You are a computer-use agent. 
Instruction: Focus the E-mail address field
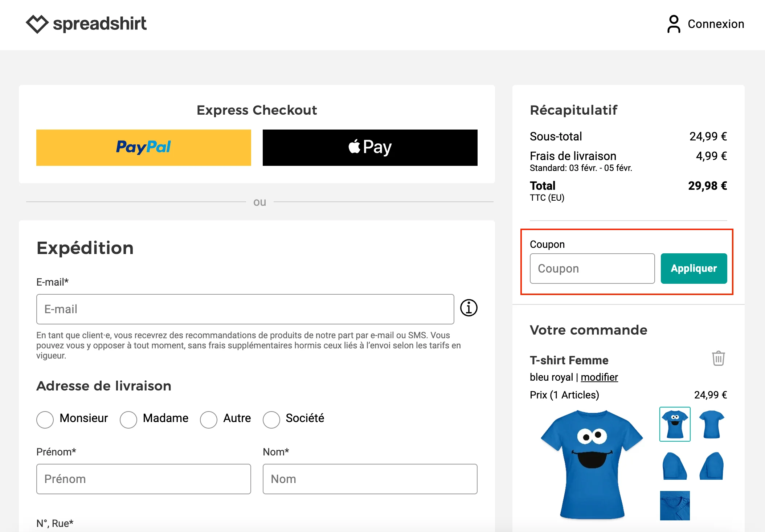pos(245,309)
